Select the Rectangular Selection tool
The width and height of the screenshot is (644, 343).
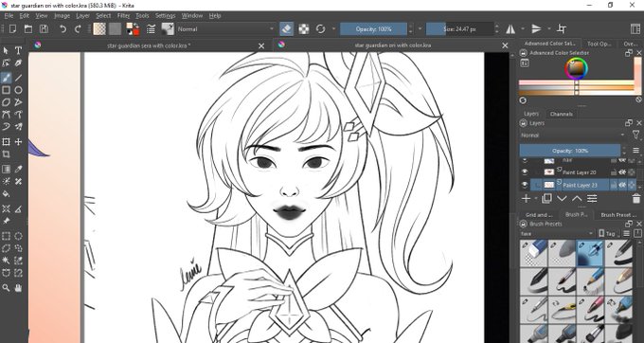pos(7,236)
